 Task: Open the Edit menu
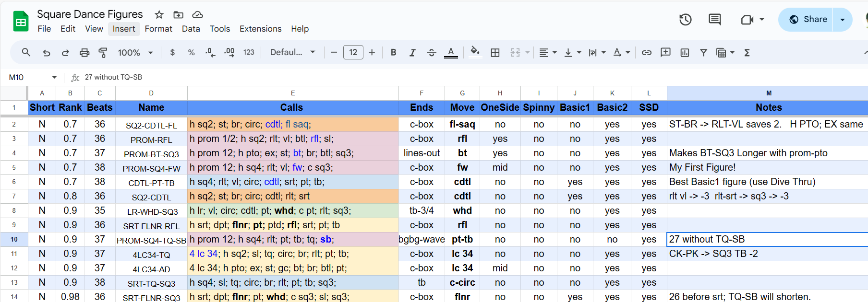click(x=68, y=29)
